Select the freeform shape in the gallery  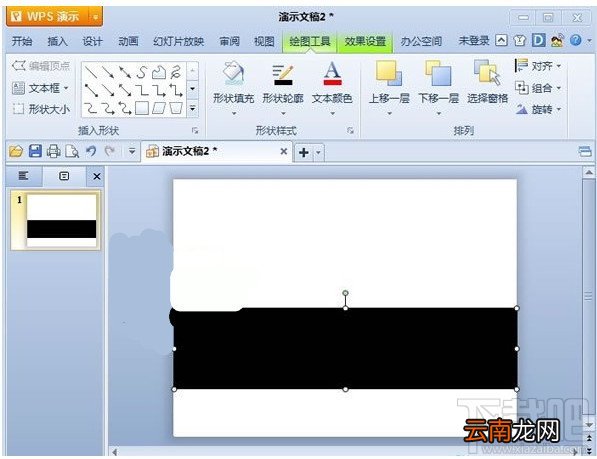[x=158, y=72]
